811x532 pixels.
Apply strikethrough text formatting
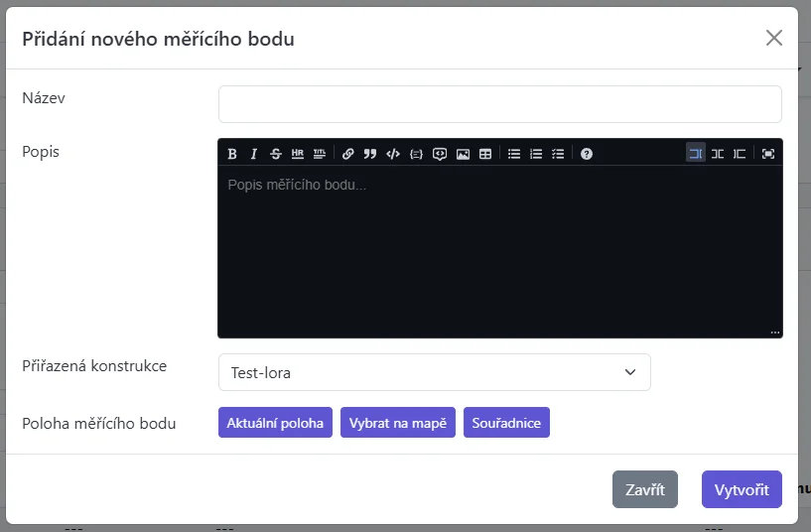pyautogui.click(x=276, y=154)
